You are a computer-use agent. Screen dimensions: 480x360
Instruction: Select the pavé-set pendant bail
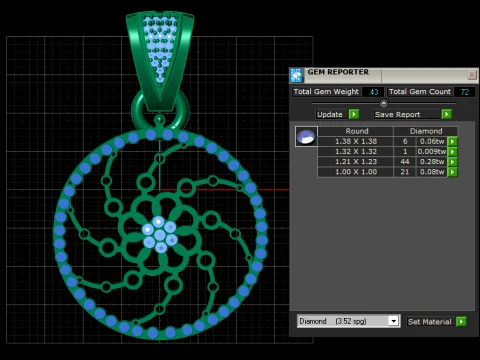[160, 60]
